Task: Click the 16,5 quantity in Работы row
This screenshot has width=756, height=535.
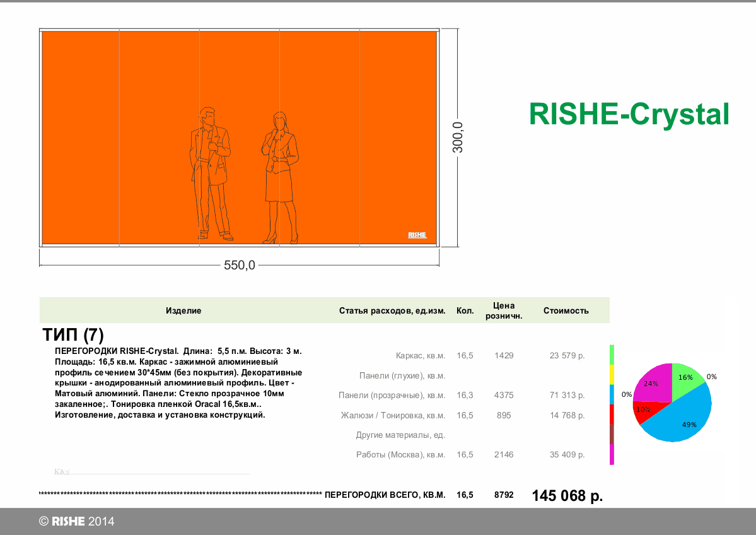Action: 465,455
